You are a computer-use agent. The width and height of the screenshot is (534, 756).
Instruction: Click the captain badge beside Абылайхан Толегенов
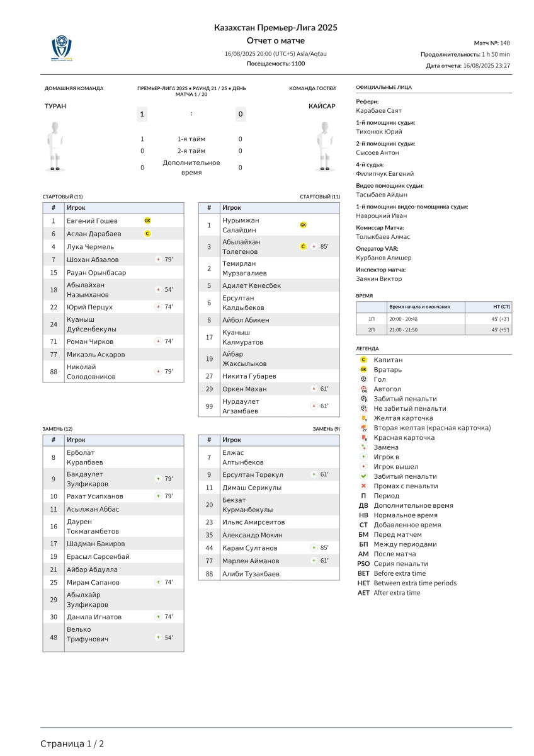303,246
